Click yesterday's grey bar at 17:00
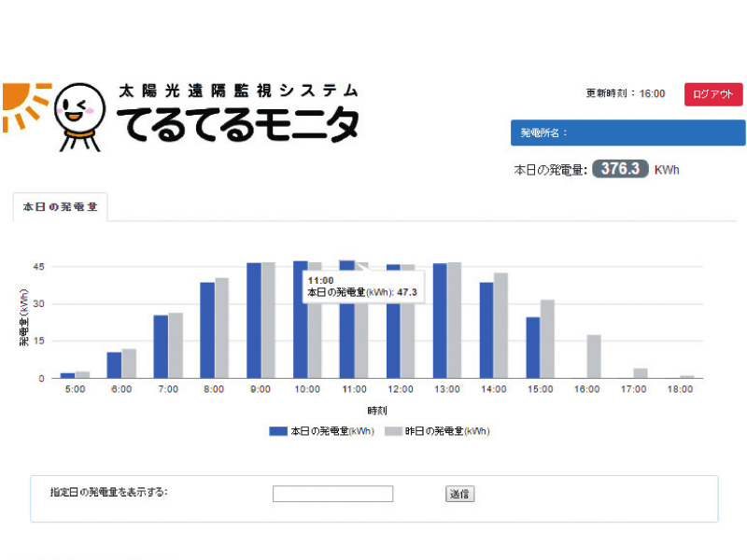This screenshot has height=560, width=747. [x=641, y=372]
